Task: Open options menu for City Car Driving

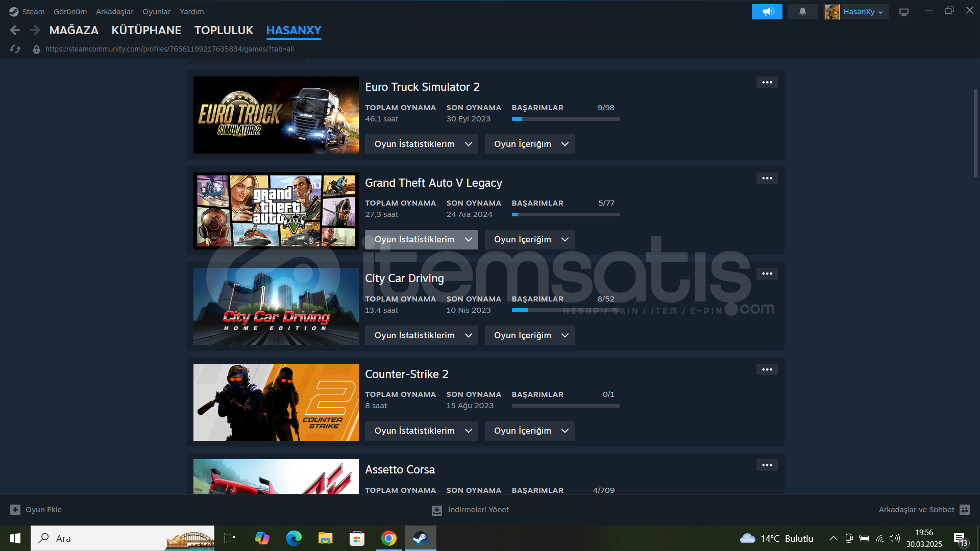Action: tap(767, 274)
